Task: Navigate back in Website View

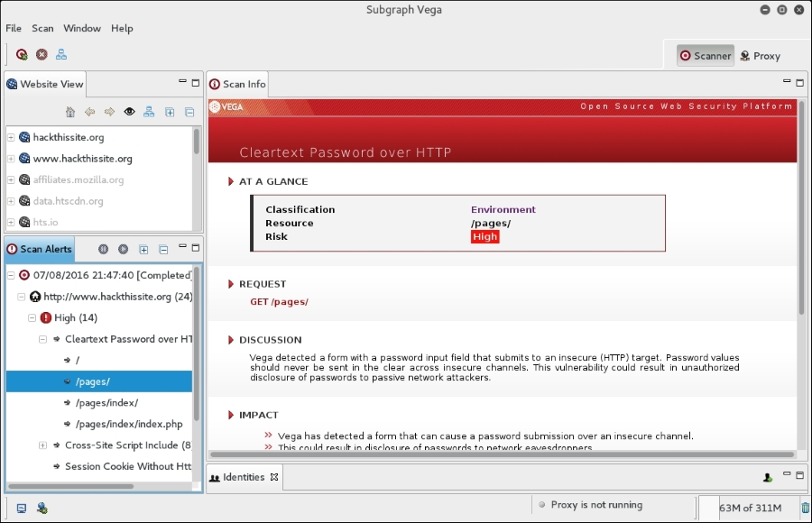Action: (x=89, y=112)
